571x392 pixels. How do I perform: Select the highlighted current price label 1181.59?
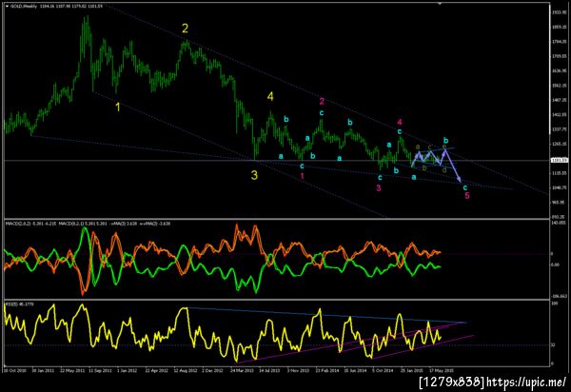pos(559,160)
